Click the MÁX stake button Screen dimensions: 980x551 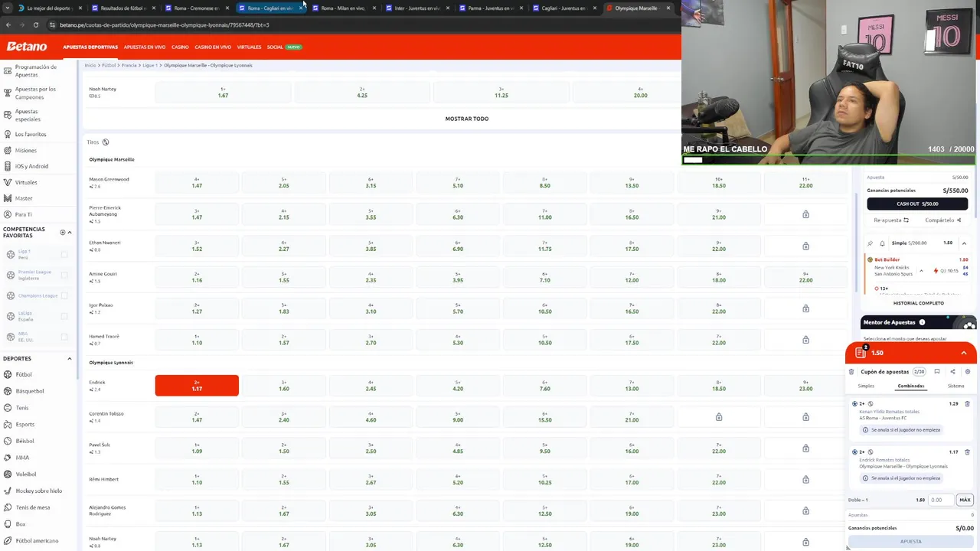[965, 500]
